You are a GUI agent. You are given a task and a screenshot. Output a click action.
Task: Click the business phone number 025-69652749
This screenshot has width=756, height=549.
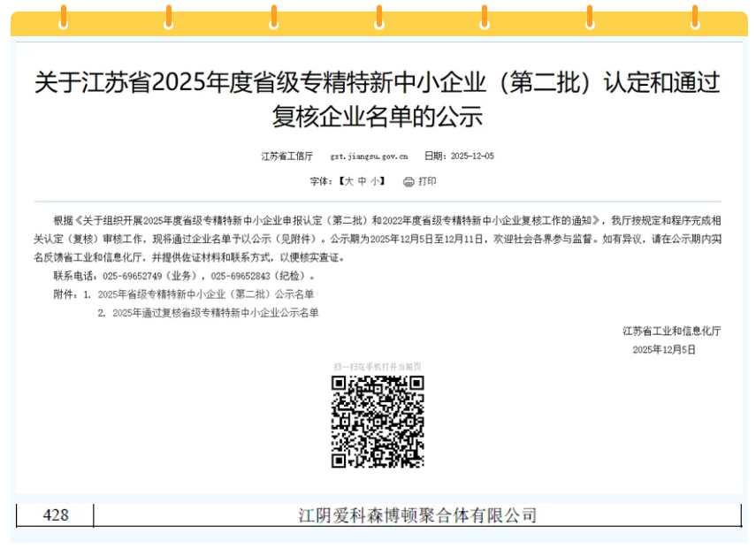(x=140, y=276)
